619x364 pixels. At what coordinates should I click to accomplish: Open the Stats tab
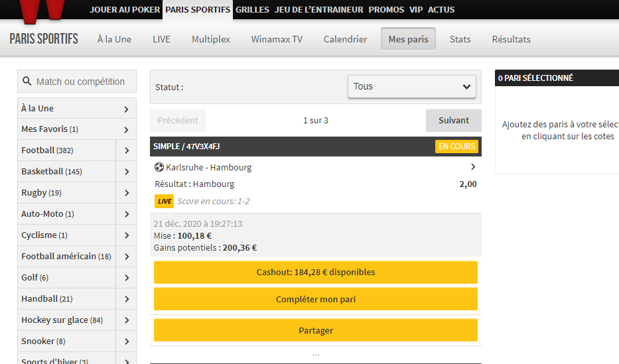tap(460, 39)
